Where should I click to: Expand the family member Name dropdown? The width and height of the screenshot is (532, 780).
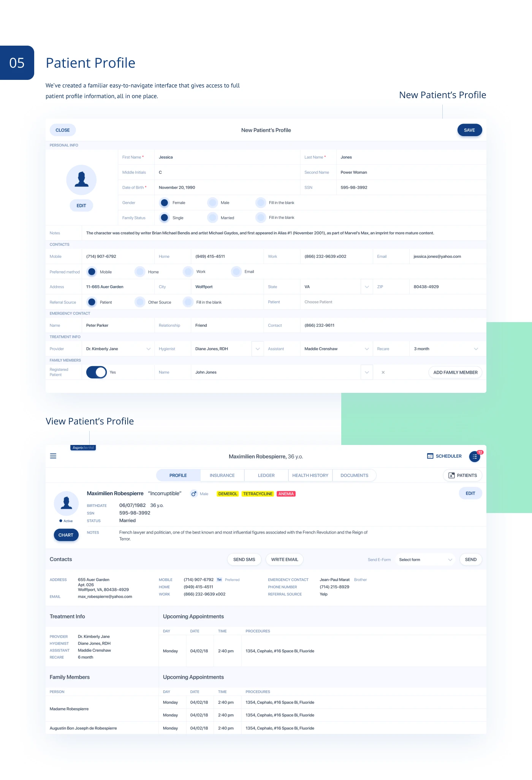(367, 372)
